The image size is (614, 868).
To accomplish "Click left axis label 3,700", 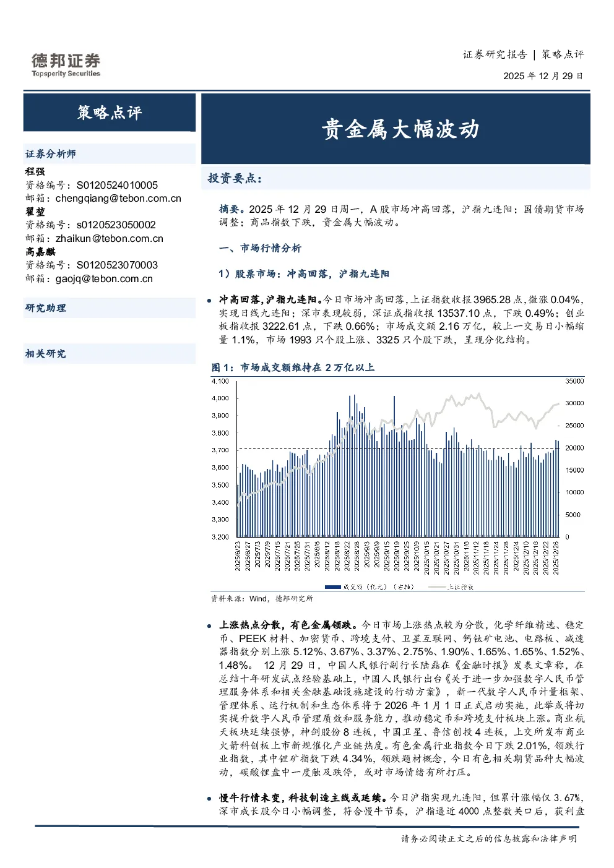I will (x=220, y=450).
